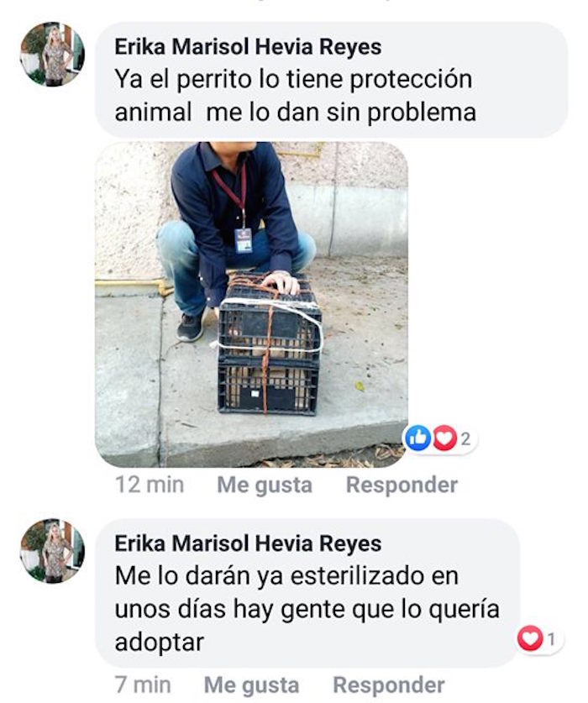
Task: Click the red heart reaction beside the photo
Action: click(444, 438)
